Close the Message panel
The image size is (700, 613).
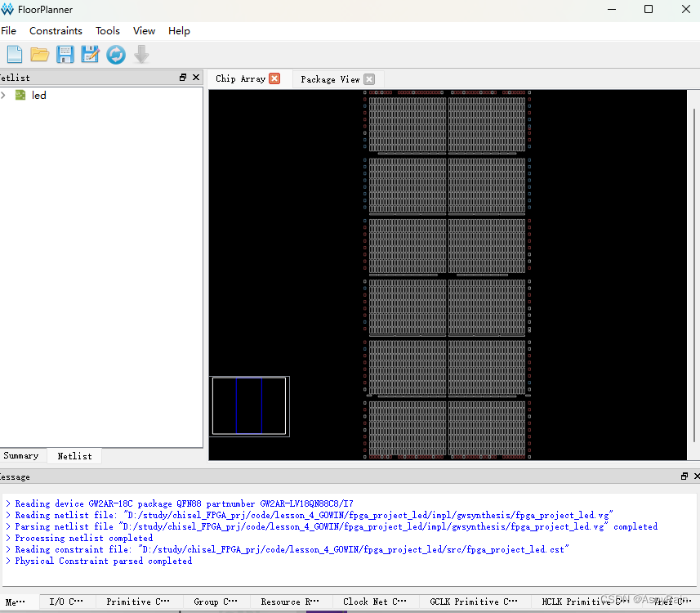pos(697,477)
